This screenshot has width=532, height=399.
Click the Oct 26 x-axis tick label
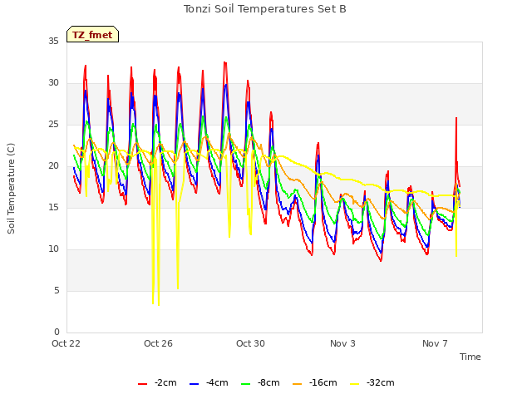click(159, 343)
